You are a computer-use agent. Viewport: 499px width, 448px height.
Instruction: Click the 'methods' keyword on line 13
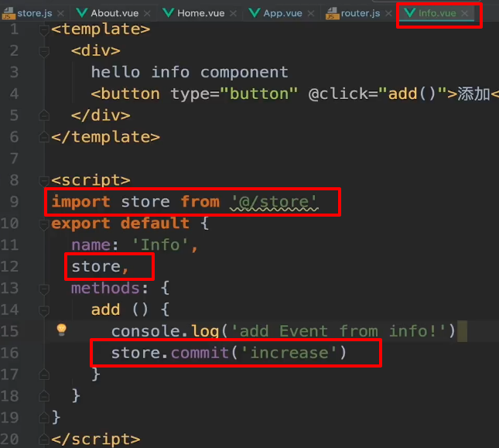pos(105,289)
